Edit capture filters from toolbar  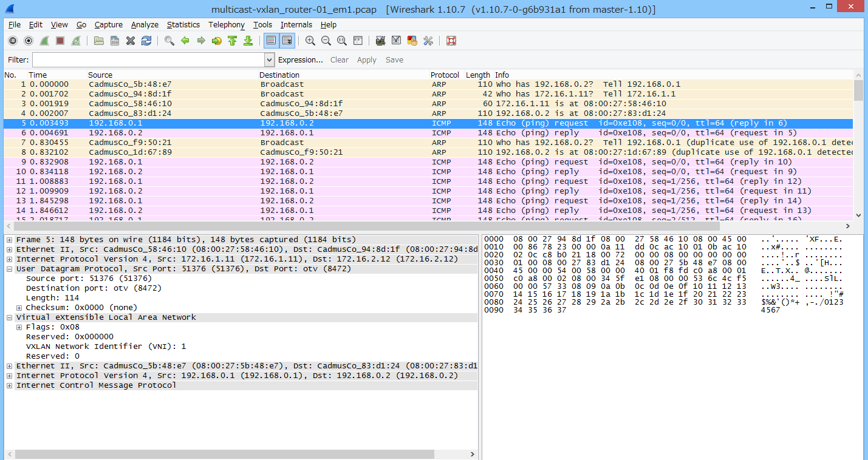[x=381, y=41]
